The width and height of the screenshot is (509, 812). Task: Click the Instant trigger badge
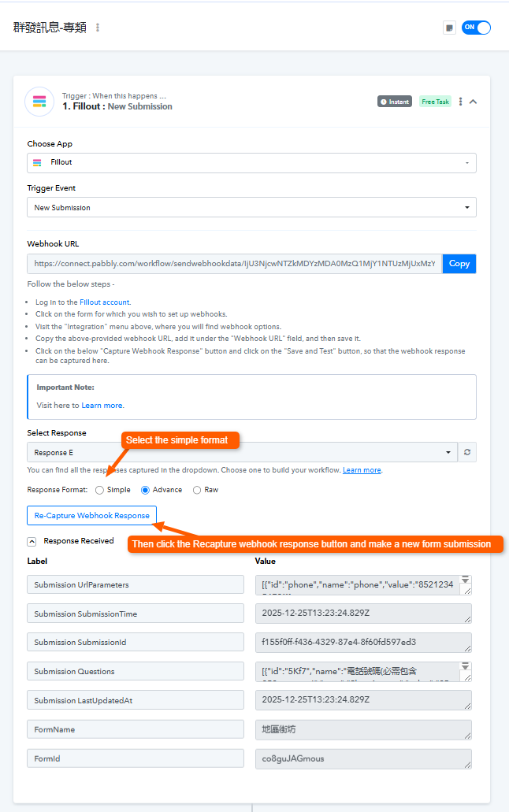(x=395, y=102)
